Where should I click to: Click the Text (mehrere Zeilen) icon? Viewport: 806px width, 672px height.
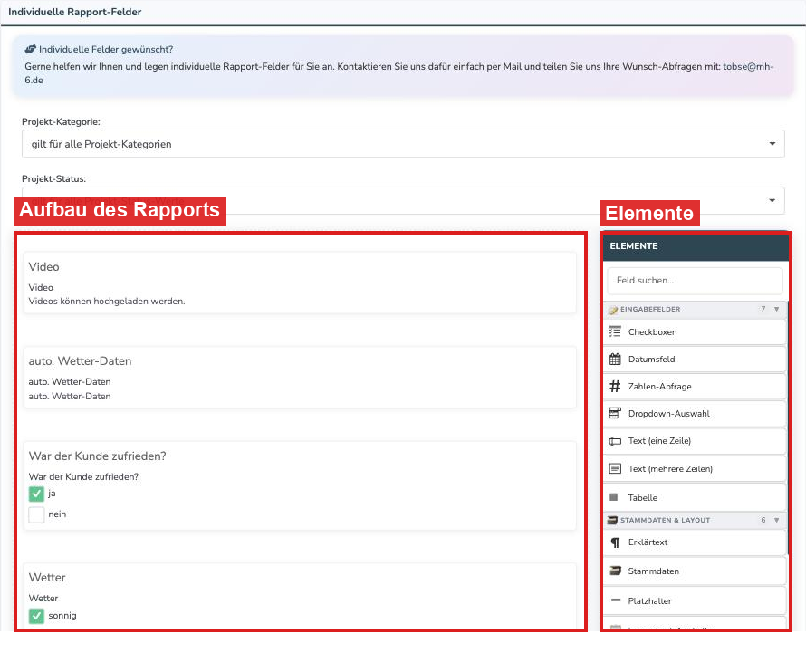click(615, 468)
